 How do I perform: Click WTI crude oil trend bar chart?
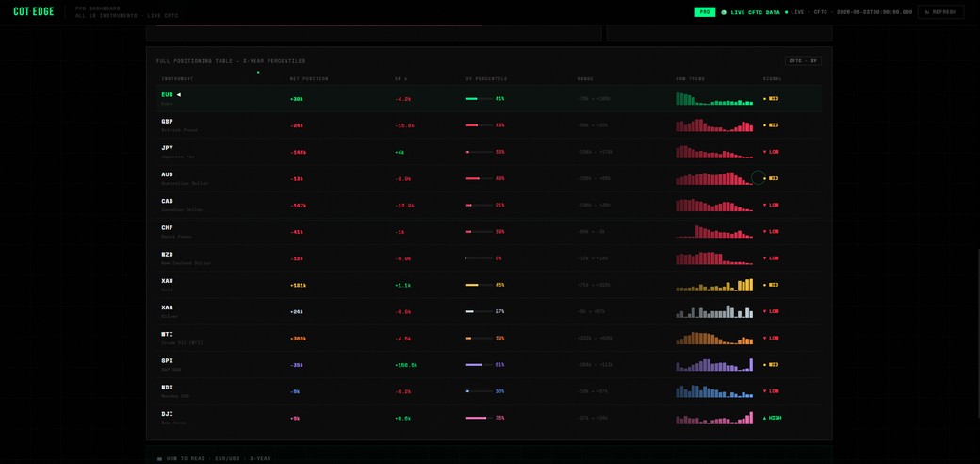click(x=714, y=338)
